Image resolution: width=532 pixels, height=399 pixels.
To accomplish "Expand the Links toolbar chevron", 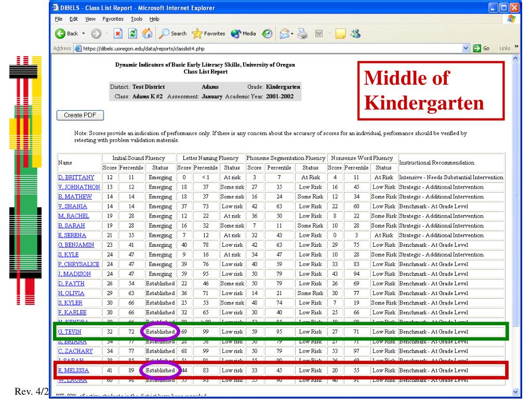I will pyautogui.click(x=516, y=46).
